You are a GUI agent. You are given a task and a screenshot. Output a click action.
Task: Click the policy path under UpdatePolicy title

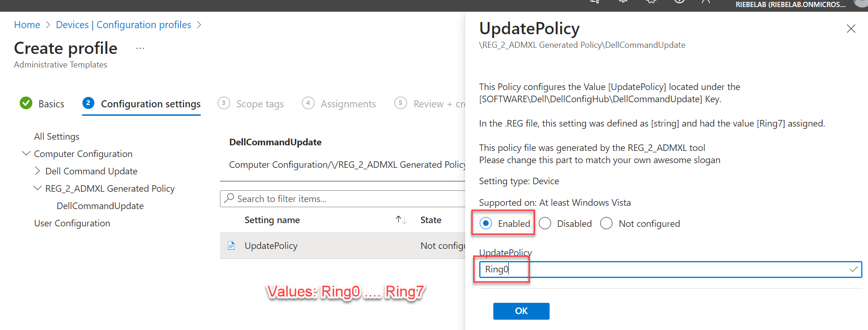(582, 45)
